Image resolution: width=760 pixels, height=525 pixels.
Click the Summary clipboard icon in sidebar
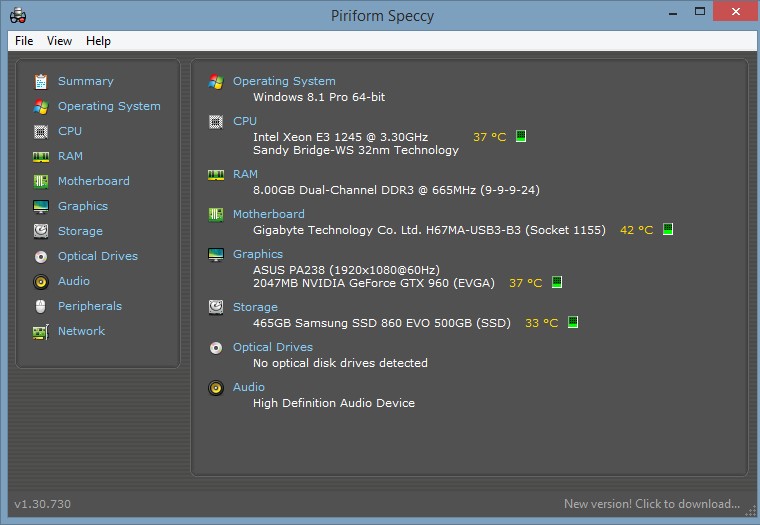41,81
